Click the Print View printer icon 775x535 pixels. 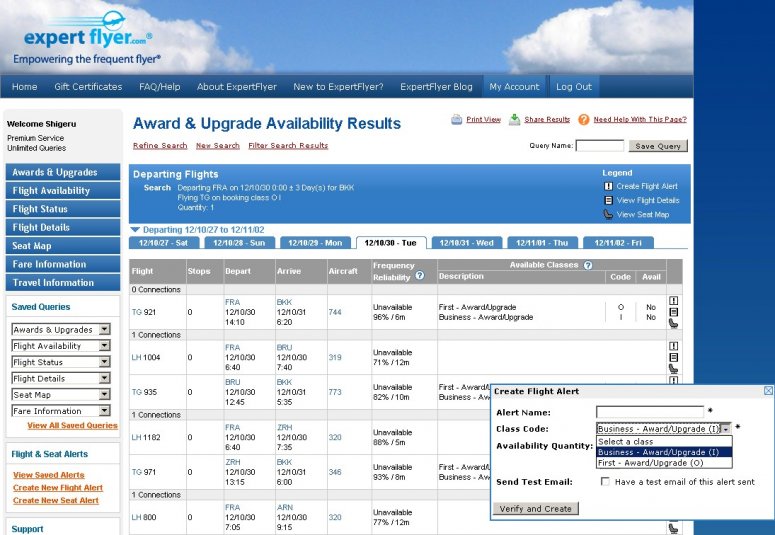point(457,119)
